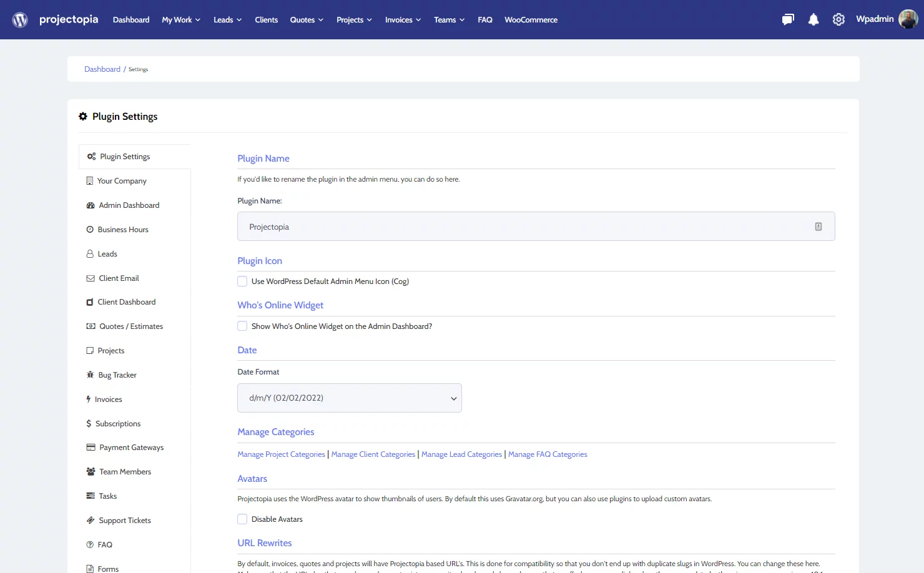Click the Projects note icon
Screen dimensions: 924x573
click(x=90, y=351)
